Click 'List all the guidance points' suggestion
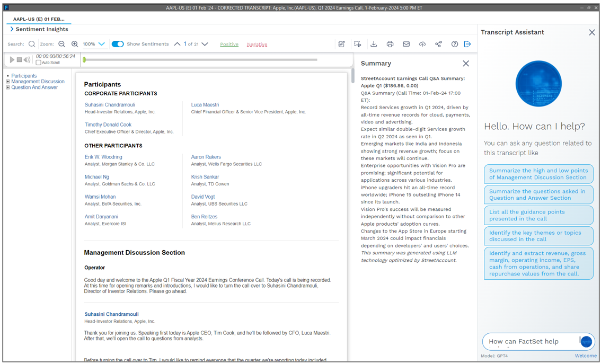The height and width of the screenshot is (364, 601). tap(538, 215)
